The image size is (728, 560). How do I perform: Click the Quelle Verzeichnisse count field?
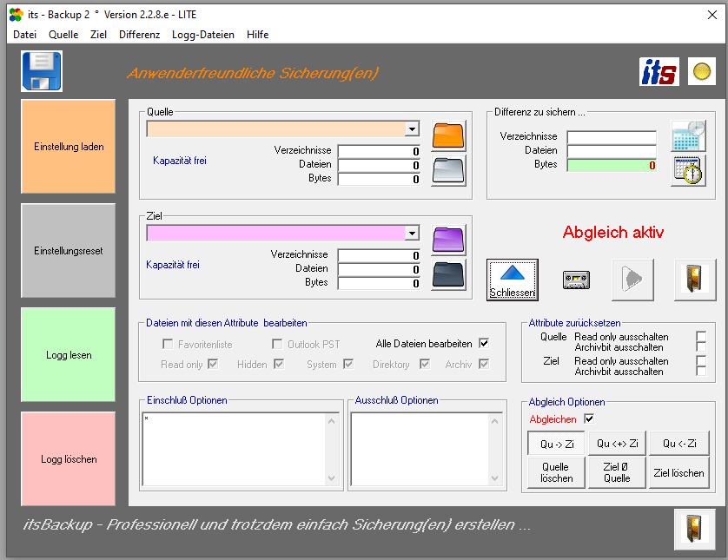pos(380,151)
